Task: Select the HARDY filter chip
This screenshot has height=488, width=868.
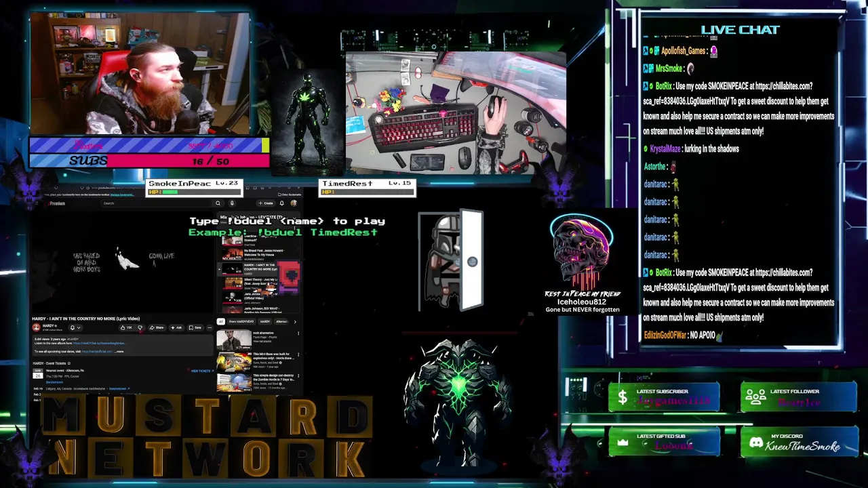Action: [265, 321]
